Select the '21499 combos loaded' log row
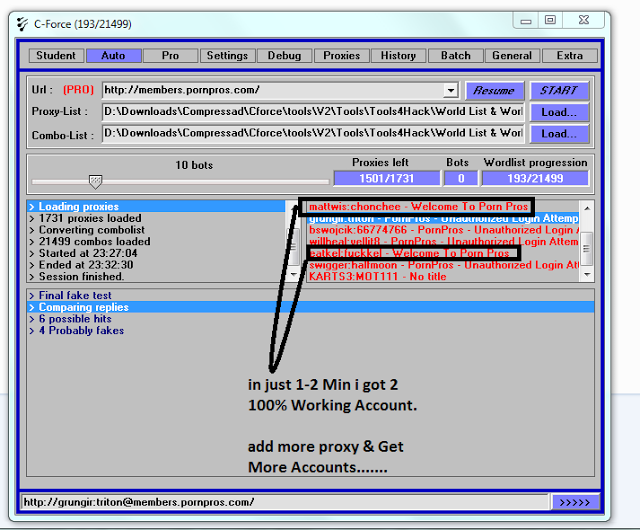 point(157,242)
